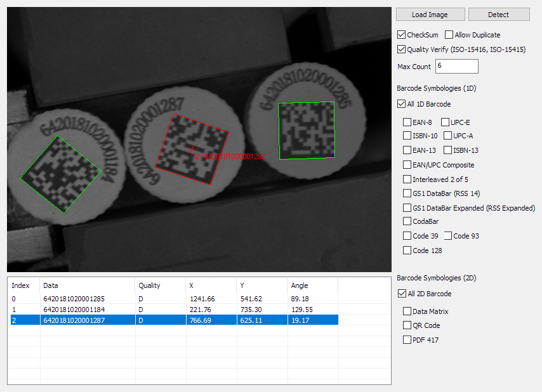Tick the Code 39 checkbox
This screenshot has width=542, height=392.
click(407, 236)
